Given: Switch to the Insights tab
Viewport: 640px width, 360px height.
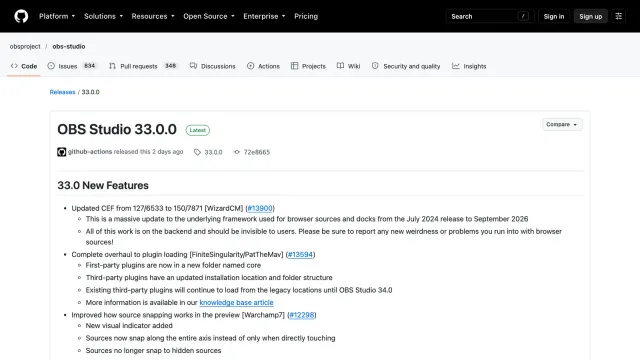Looking at the screenshot, I should click(x=469, y=66).
